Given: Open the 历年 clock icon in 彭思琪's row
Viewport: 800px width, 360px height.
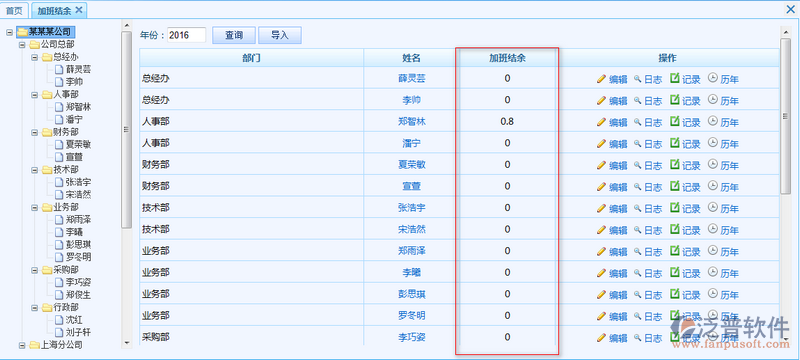Looking at the screenshot, I should coord(713,293).
